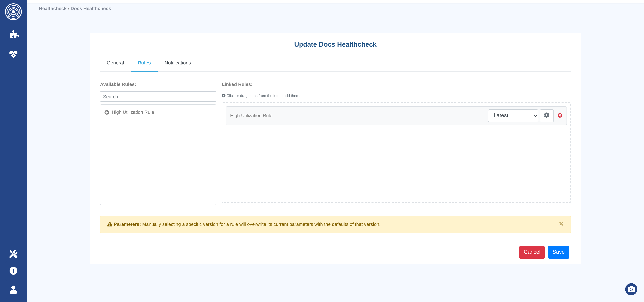Select the Rules tab
Viewport: 644px width, 302px height.
[144, 63]
